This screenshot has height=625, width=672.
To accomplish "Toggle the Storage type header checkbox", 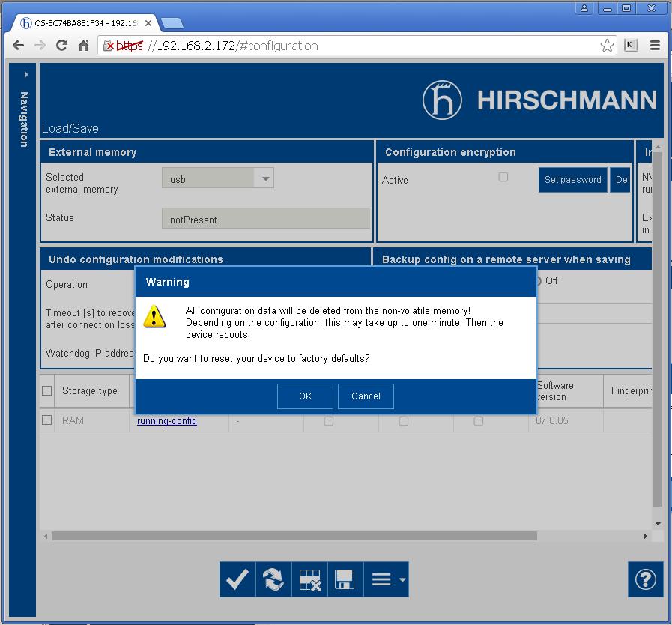I will (47, 390).
